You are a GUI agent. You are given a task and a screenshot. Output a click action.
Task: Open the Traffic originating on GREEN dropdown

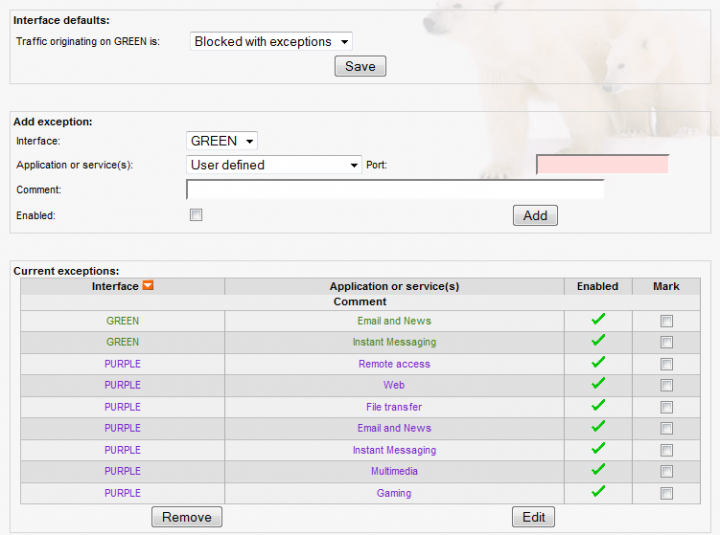(x=271, y=42)
